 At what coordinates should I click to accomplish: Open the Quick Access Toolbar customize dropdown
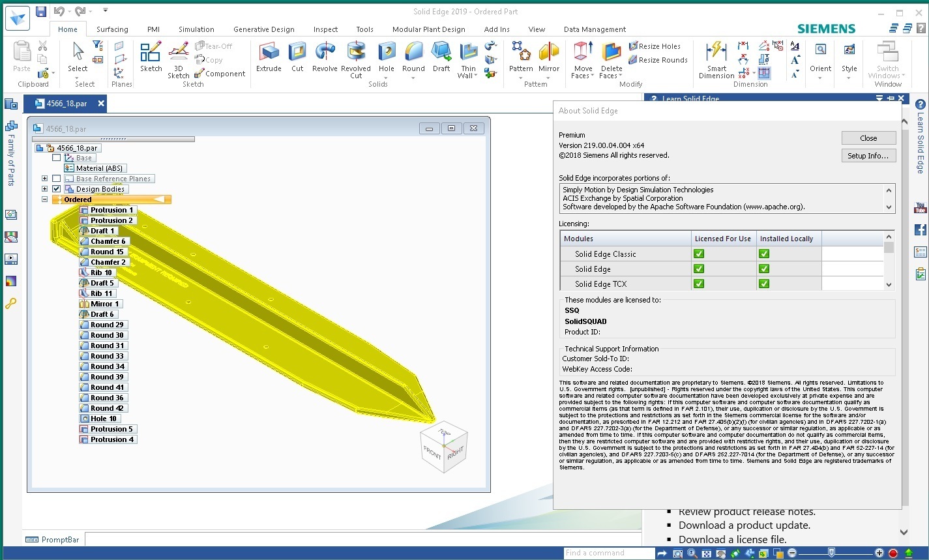tap(106, 11)
